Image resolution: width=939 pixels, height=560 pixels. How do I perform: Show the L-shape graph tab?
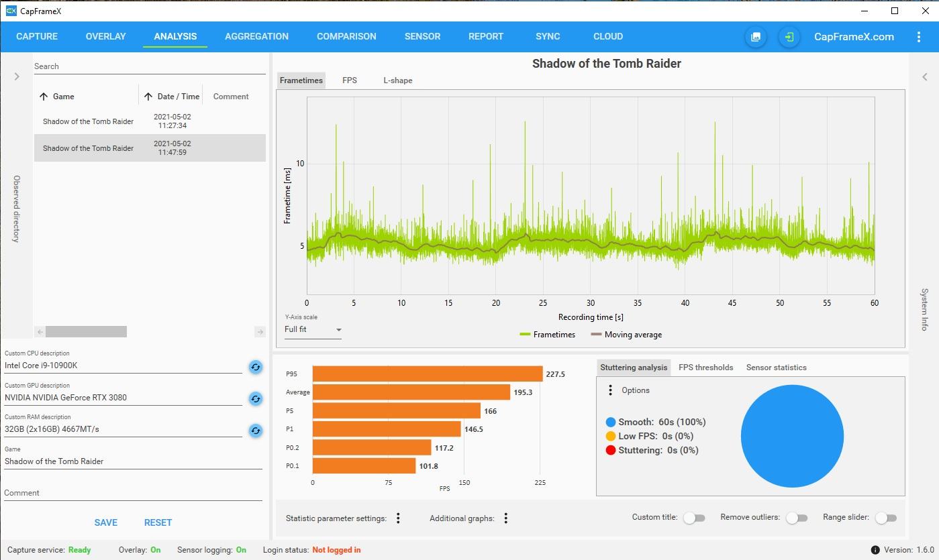click(398, 80)
